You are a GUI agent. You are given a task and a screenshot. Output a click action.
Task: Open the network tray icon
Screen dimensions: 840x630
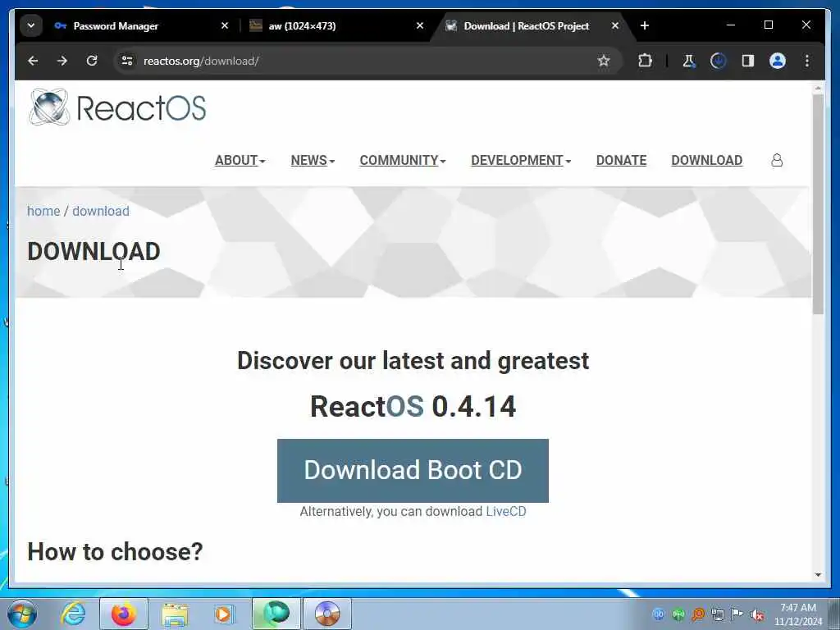coord(718,614)
